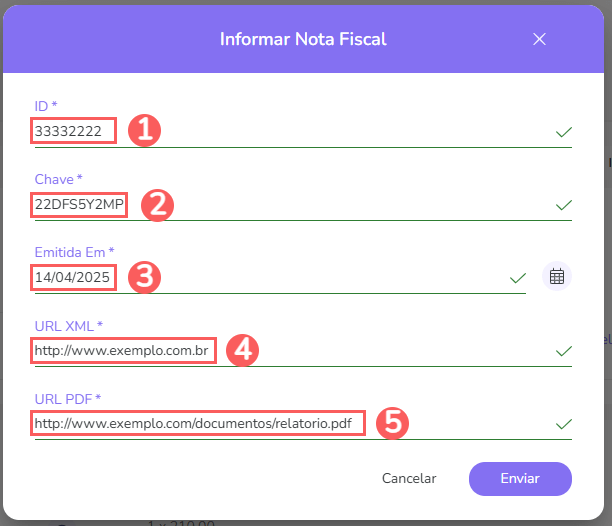
Task: Click the red number 1 badge
Action: 145,131
